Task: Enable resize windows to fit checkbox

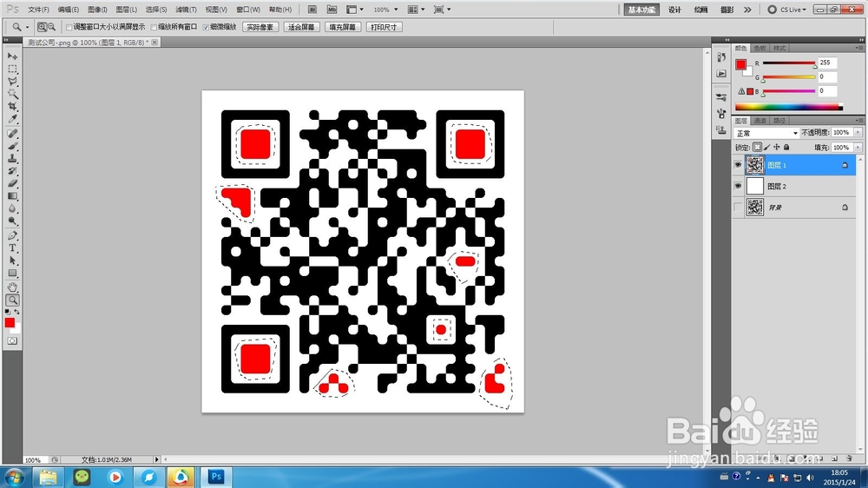Action: pyautogui.click(x=69, y=27)
